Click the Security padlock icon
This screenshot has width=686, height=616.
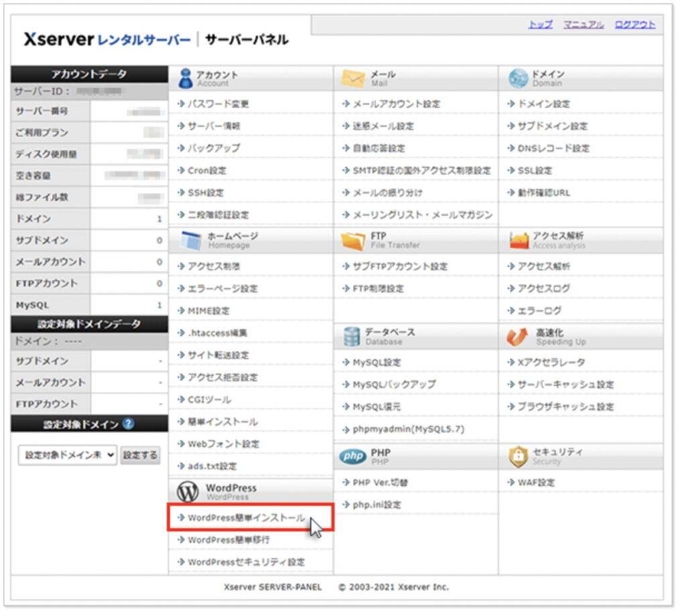point(519,456)
